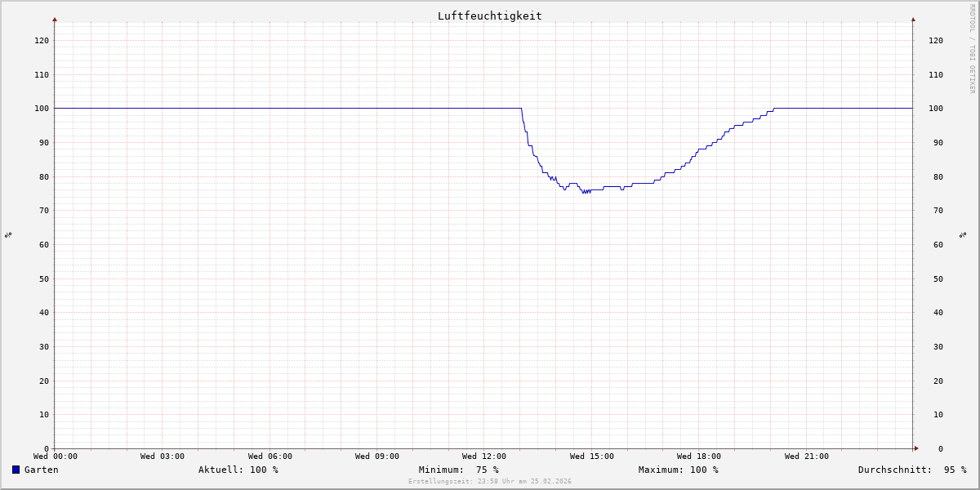Click the Wed 12:00 time axis label
The image size is (980, 490).
[x=483, y=457]
